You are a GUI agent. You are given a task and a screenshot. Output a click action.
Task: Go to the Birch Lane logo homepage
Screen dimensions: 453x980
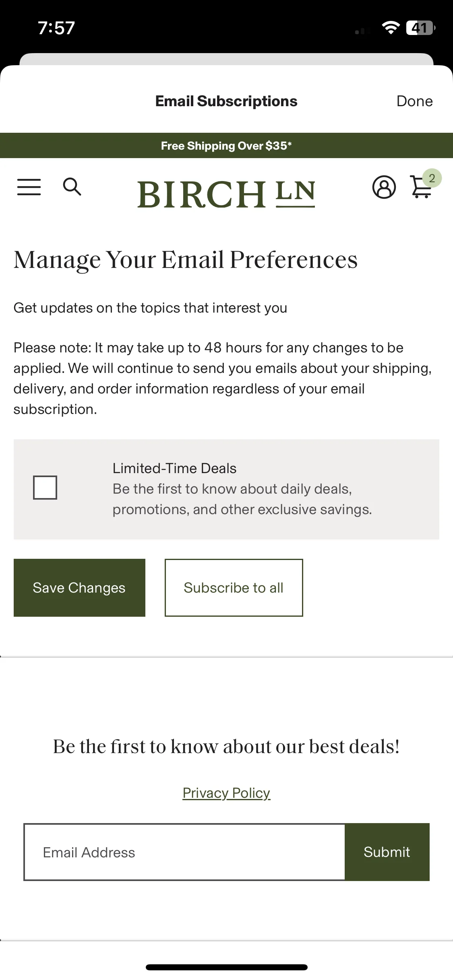pos(226,194)
